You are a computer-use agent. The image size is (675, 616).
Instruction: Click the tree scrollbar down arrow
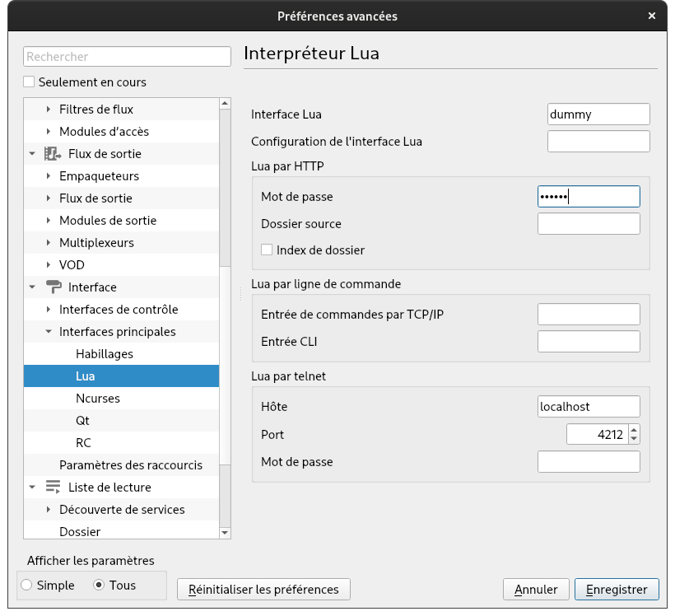(x=225, y=533)
